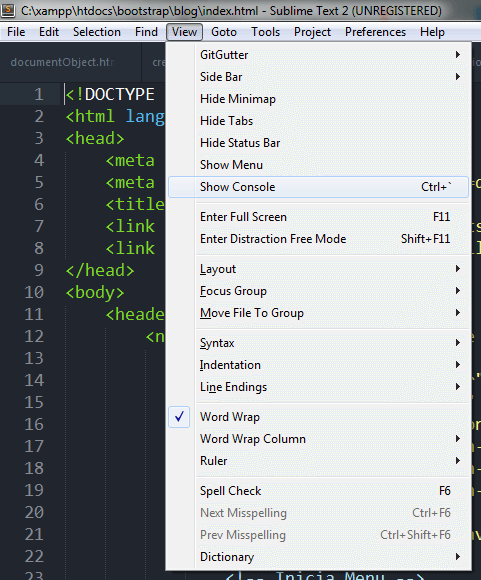This screenshot has width=481, height=580.
Task: Click the <body> tag on line 10
Action: pyautogui.click(x=95, y=293)
